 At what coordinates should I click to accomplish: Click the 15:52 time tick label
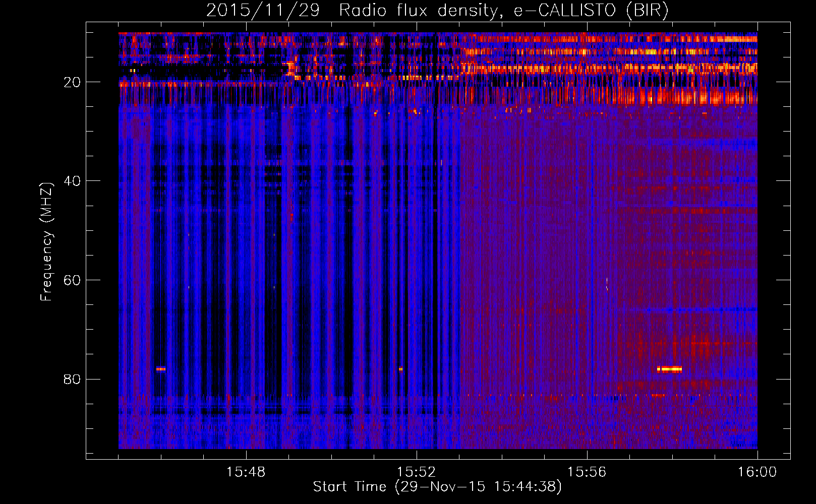click(x=417, y=472)
